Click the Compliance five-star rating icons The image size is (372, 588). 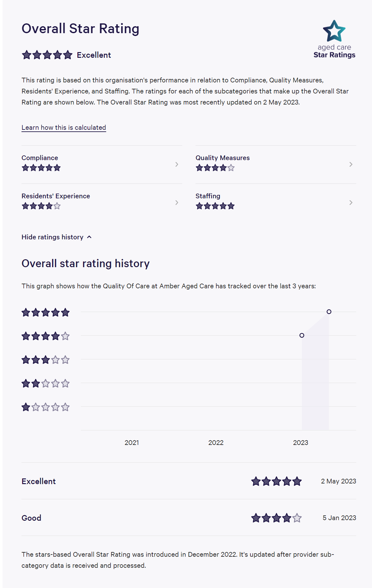tap(41, 168)
